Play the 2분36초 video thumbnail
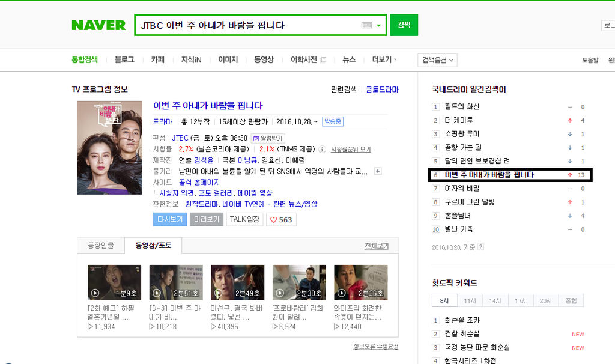 coord(361,282)
